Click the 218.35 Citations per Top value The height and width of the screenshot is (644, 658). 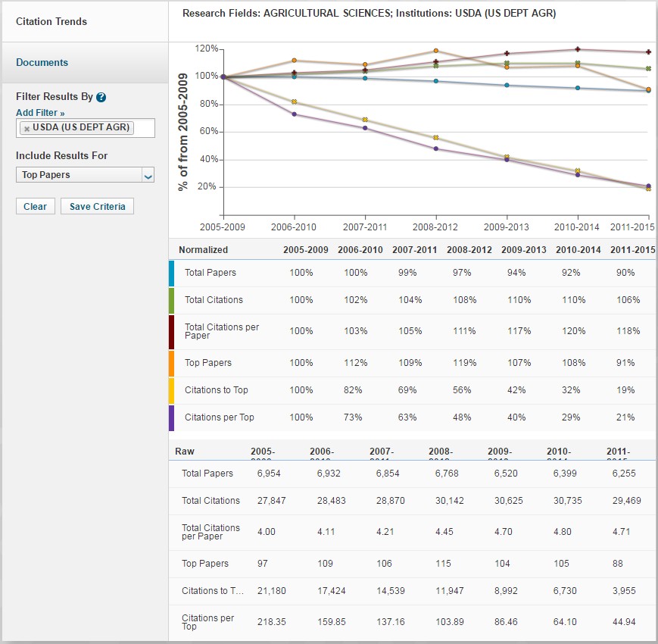272,622
